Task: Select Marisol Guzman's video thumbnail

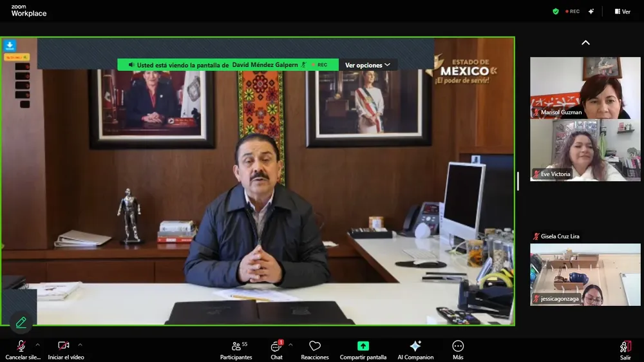Action: point(585,88)
